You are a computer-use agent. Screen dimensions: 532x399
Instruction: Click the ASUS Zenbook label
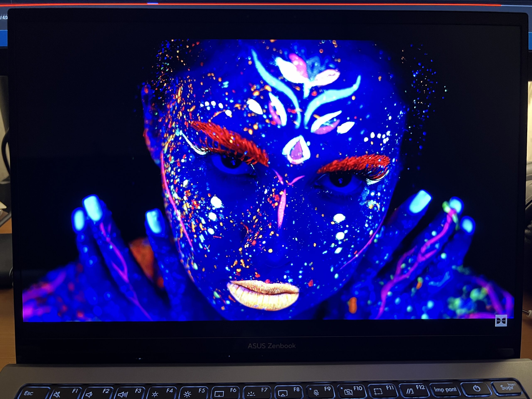(x=272, y=346)
